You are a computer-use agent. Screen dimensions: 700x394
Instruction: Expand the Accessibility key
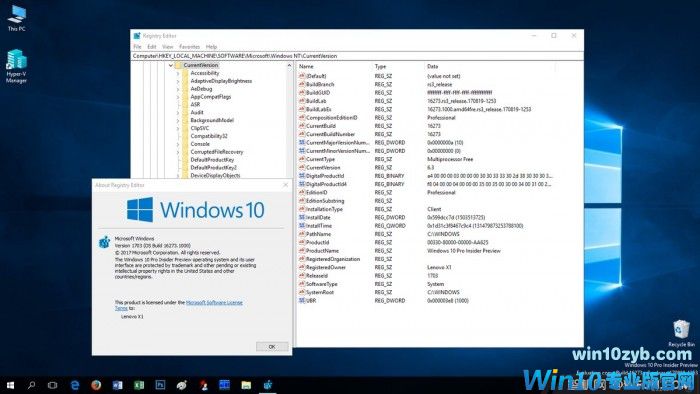coord(178,73)
